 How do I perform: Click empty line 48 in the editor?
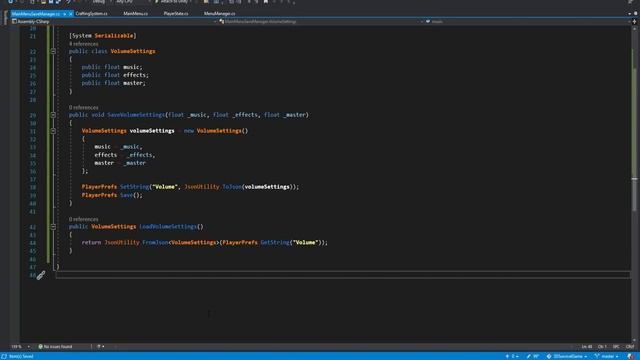343,276
